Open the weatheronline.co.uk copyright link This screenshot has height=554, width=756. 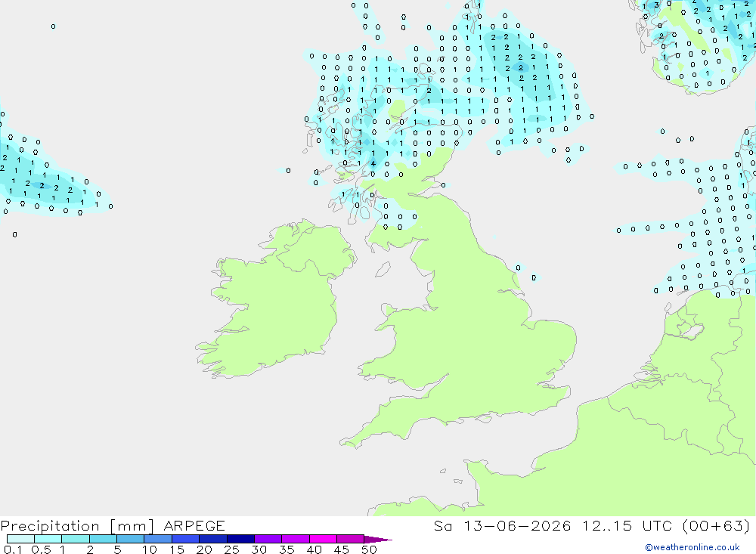click(x=692, y=547)
